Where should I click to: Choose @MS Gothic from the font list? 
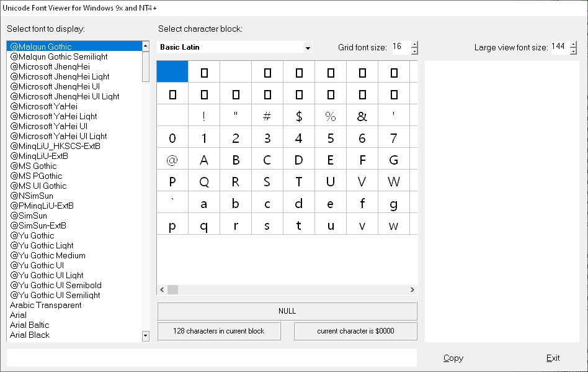[33, 166]
